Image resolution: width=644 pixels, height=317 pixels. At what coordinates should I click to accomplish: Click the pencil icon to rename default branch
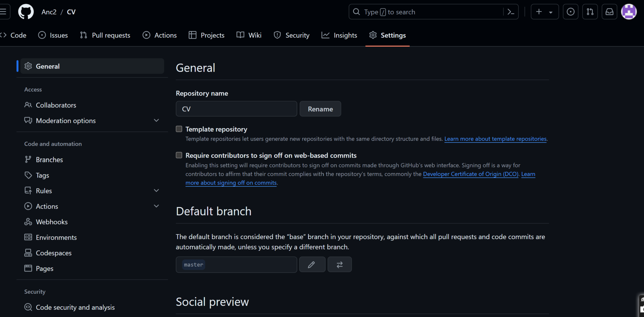pos(312,265)
